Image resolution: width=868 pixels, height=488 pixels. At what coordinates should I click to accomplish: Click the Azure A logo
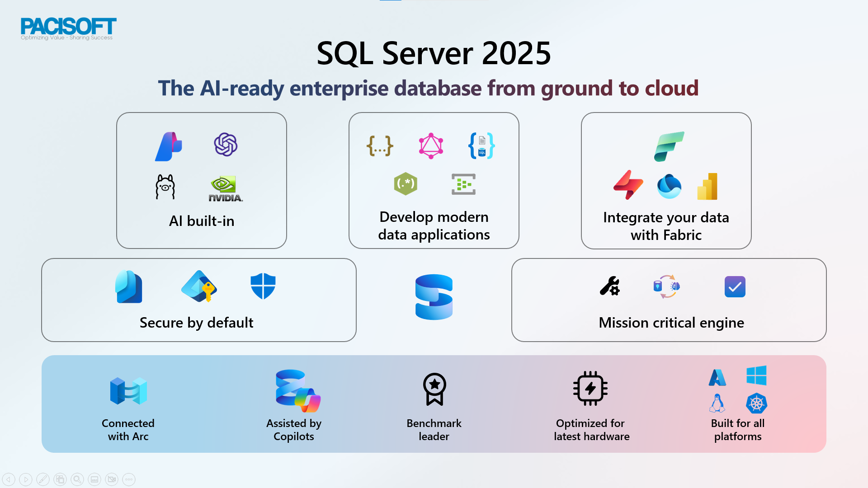[717, 377]
